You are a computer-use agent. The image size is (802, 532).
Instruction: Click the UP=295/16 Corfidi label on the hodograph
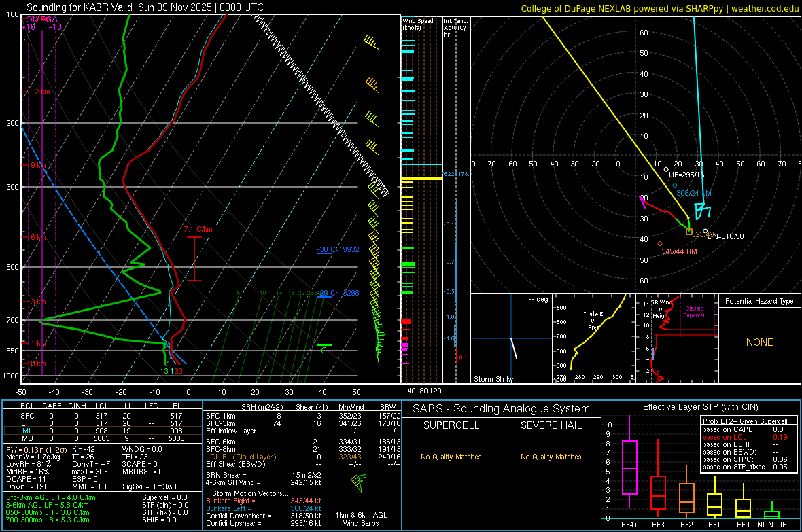coord(686,175)
